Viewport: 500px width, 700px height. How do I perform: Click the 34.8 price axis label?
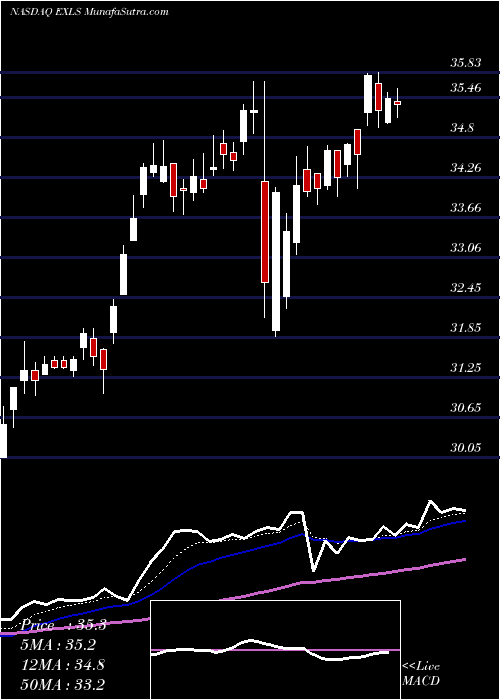[x=462, y=129]
